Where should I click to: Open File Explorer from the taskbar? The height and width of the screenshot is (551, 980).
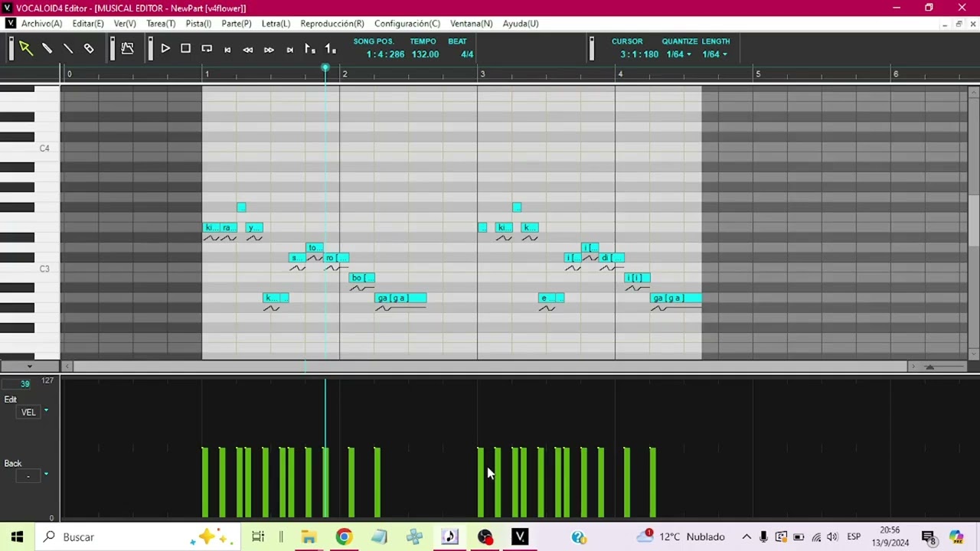[309, 537]
